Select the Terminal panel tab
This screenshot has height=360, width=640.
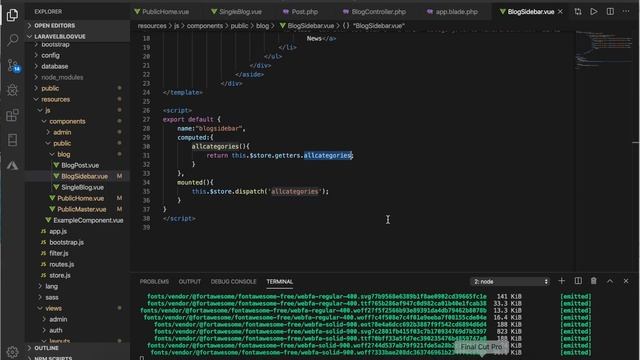coord(280,282)
